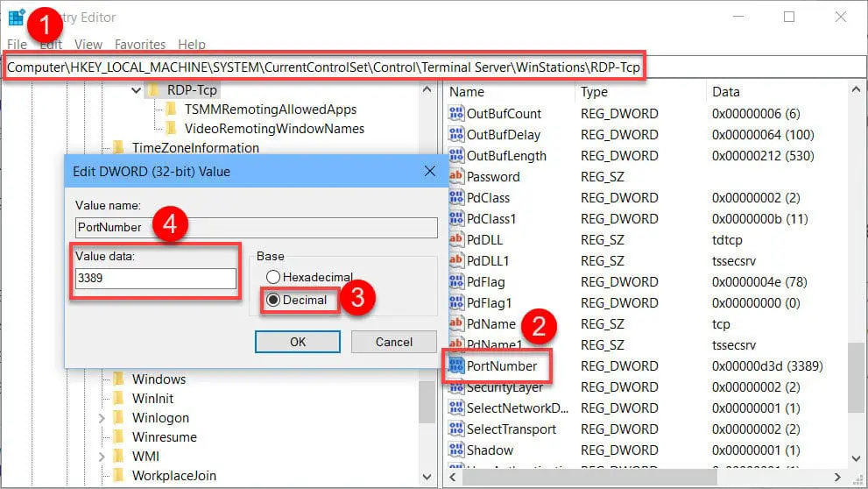The width and height of the screenshot is (868, 489).
Task: Cancel the Edit DWORD dialog
Action: [393, 342]
